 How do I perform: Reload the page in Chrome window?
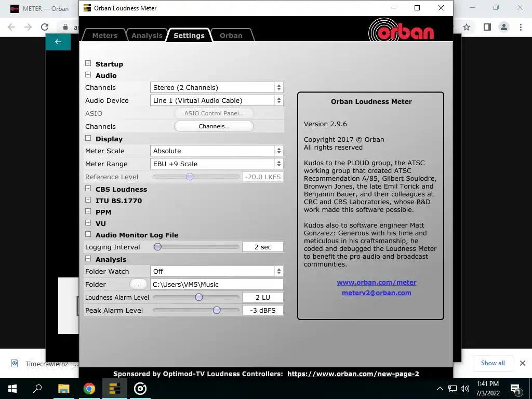click(45, 27)
